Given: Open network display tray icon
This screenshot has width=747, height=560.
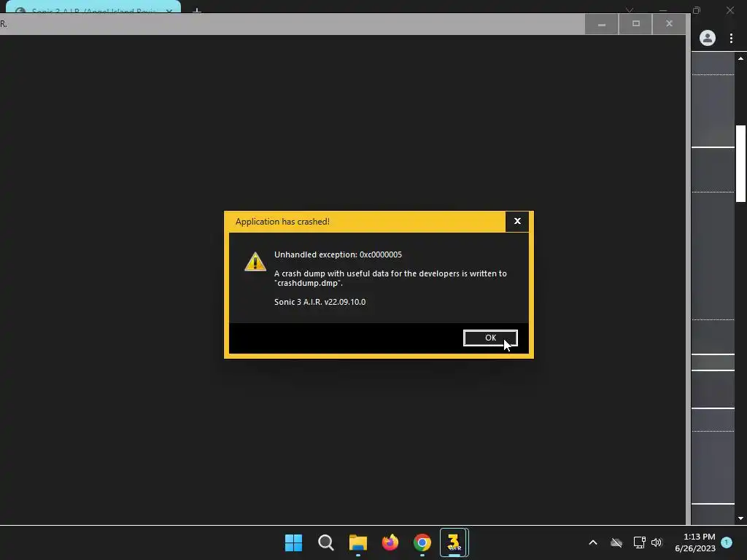Looking at the screenshot, I should pos(639,542).
